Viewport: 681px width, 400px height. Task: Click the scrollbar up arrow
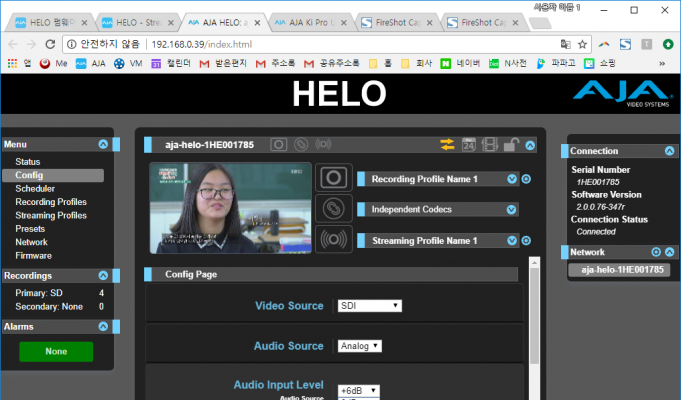point(535,262)
